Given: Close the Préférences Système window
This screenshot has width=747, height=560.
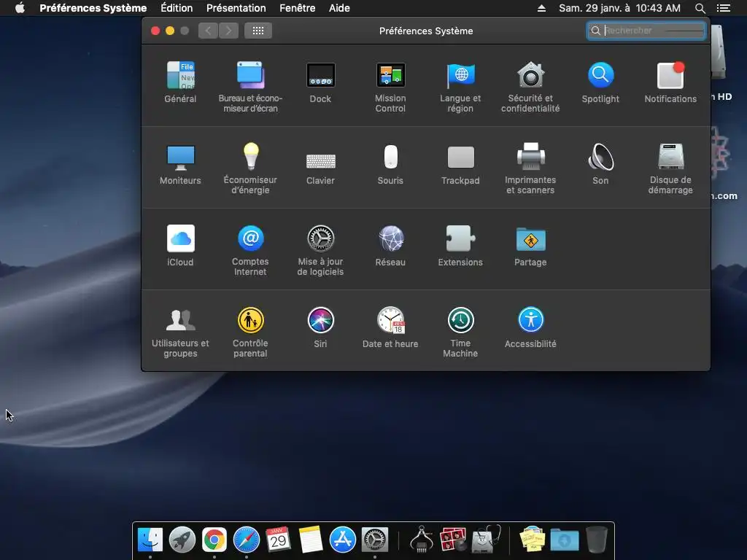Looking at the screenshot, I should point(155,31).
